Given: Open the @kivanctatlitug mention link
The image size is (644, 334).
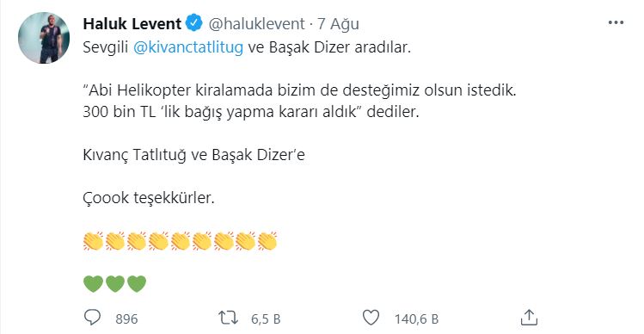Looking at the screenshot, I should click(188, 47).
